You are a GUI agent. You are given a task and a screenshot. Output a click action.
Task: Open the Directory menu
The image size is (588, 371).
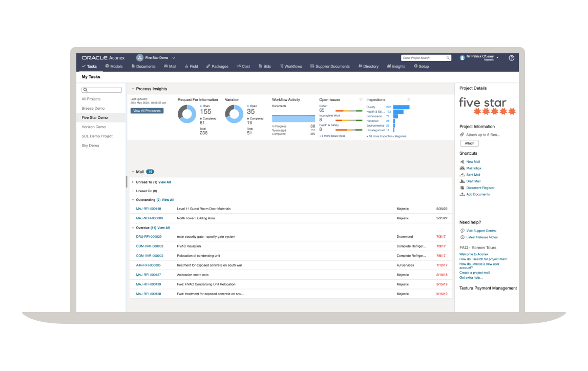(x=368, y=67)
